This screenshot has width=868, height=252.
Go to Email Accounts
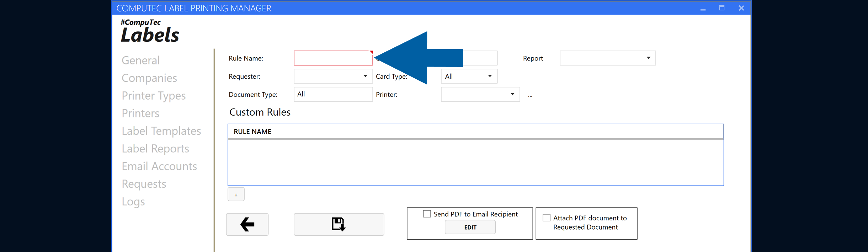pos(159,166)
